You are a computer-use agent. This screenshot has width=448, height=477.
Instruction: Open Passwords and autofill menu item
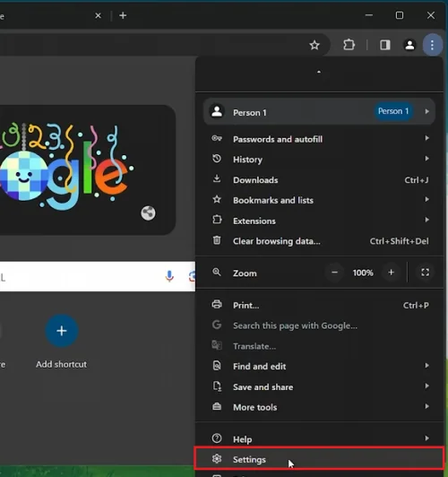pos(319,139)
